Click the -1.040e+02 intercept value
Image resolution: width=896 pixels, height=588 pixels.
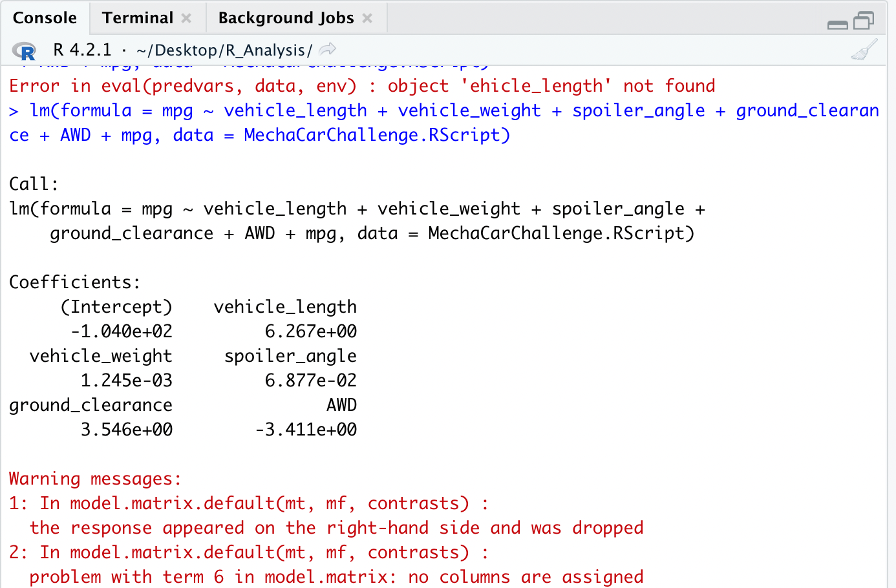[x=122, y=331]
